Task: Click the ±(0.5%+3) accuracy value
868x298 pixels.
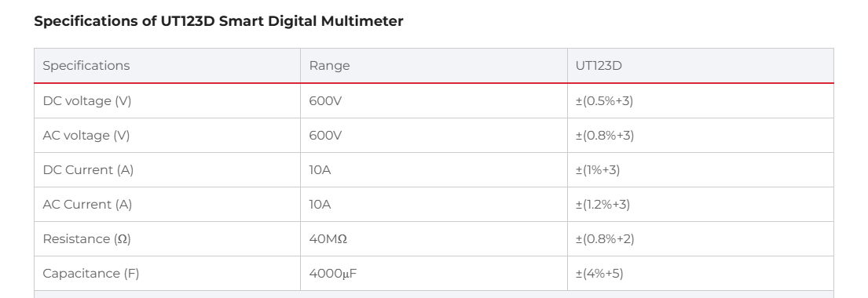Action: [x=605, y=101]
